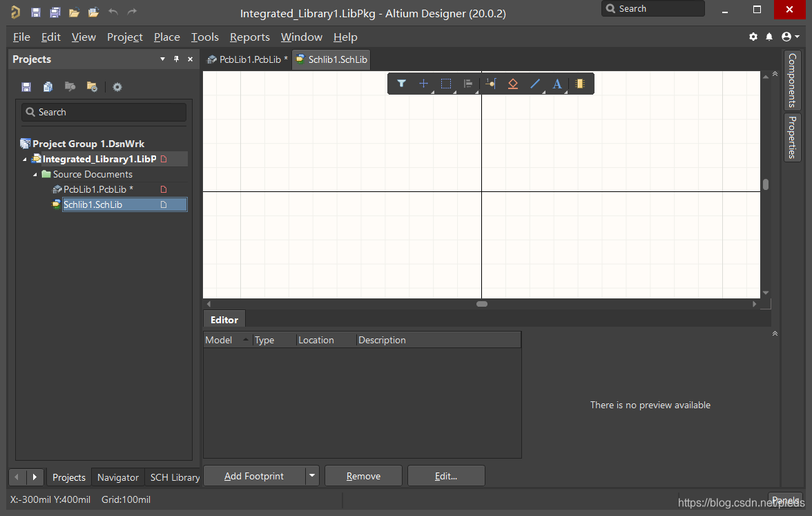Choose the Place Line tool
The width and height of the screenshot is (812, 516).
pyautogui.click(x=535, y=84)
